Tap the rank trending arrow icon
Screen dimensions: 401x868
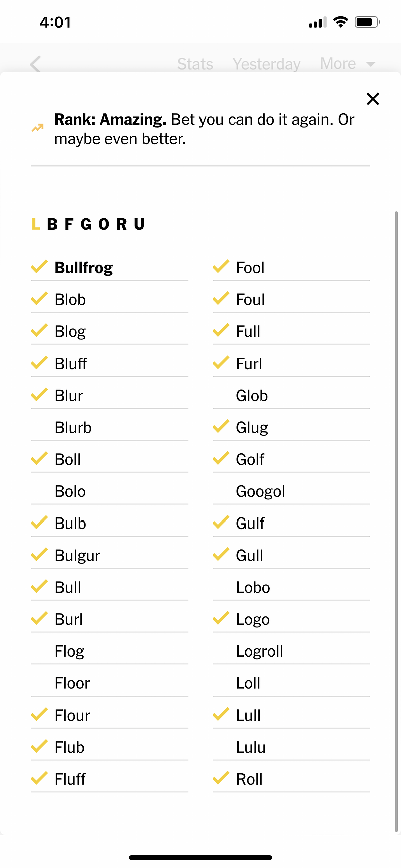[38, 128]
